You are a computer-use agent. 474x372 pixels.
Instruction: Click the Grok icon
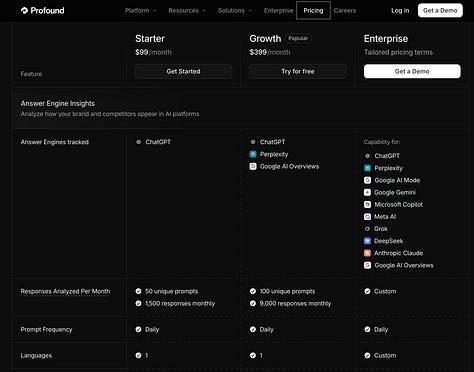pos(367,229)
